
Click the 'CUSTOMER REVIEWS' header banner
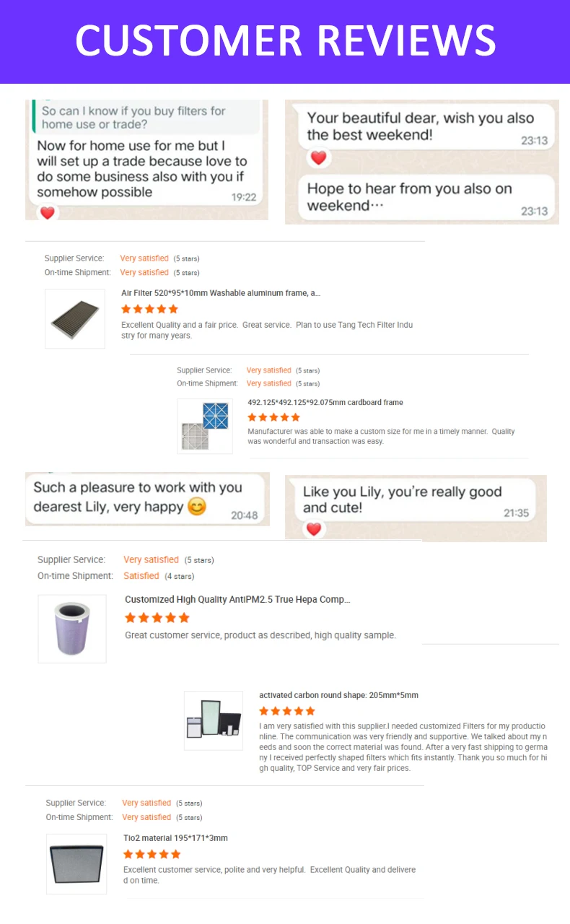coord(285,40)
